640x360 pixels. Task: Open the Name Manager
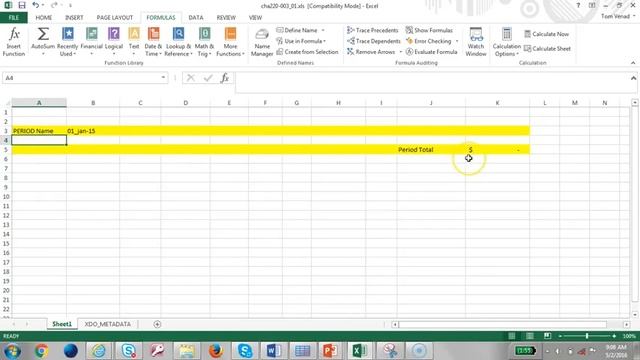(x=262, y=41)
